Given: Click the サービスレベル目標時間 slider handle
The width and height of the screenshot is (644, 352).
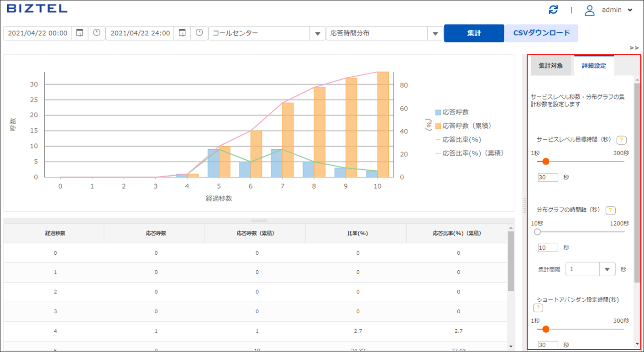Looking at the screenshot, I should (x=545, y=161).
